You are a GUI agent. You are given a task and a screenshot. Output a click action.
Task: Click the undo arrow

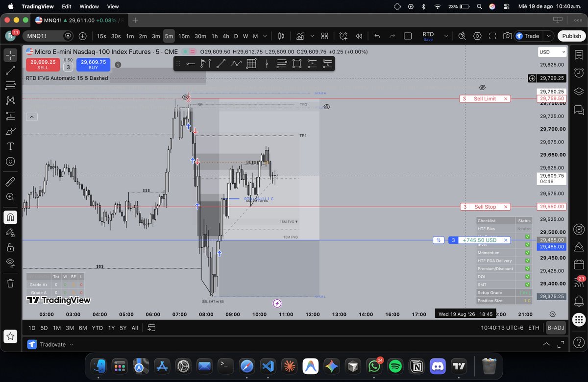[377, 36]
